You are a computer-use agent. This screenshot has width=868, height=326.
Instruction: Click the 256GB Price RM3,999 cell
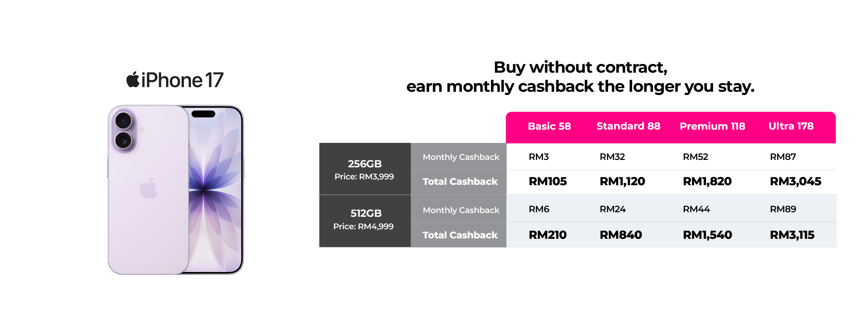pos(365,169)
